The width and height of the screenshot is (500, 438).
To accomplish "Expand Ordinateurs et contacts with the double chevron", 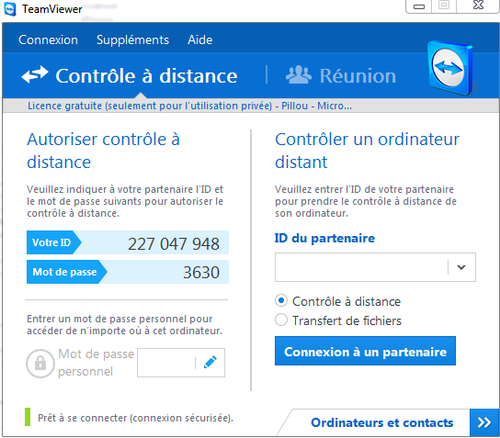I will (x=484, y=422).
